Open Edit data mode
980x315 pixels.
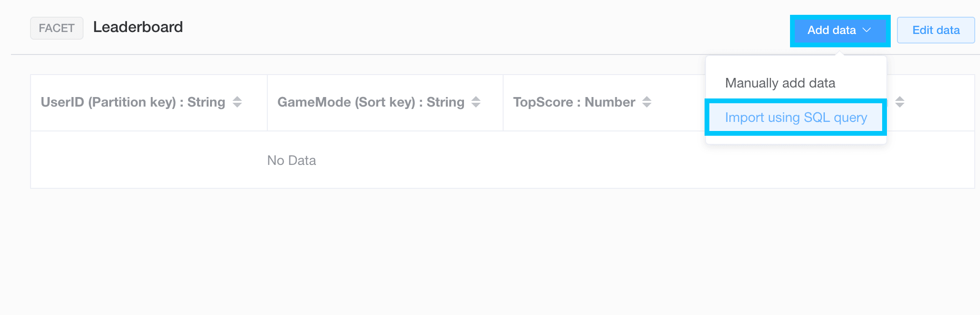936,30
